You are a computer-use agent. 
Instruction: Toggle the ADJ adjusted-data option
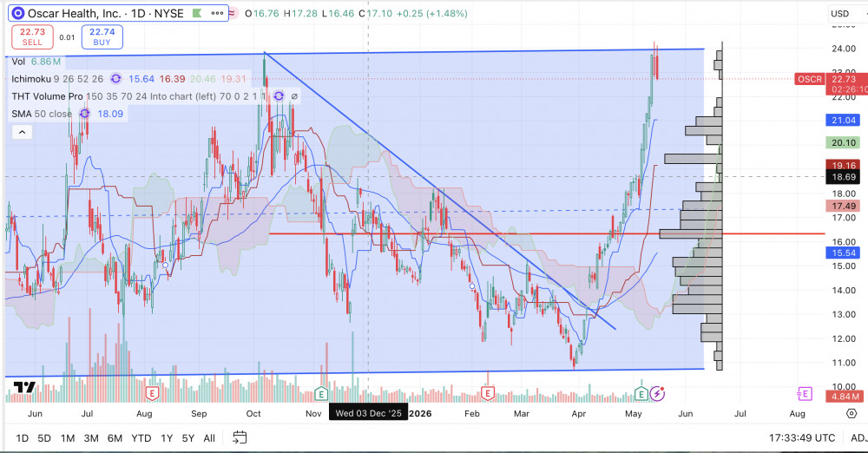click(x=858, y=438)
